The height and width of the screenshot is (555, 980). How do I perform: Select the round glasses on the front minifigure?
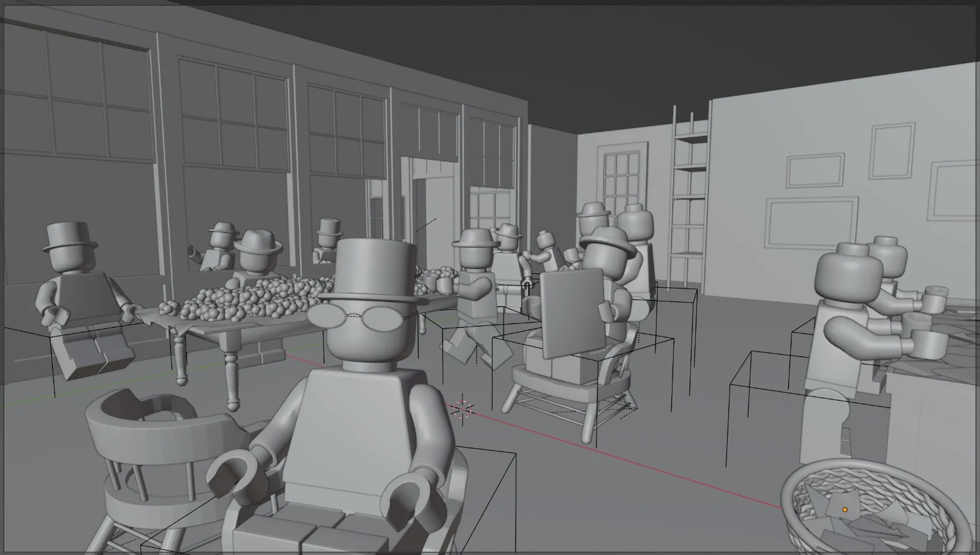coord(356,317)
